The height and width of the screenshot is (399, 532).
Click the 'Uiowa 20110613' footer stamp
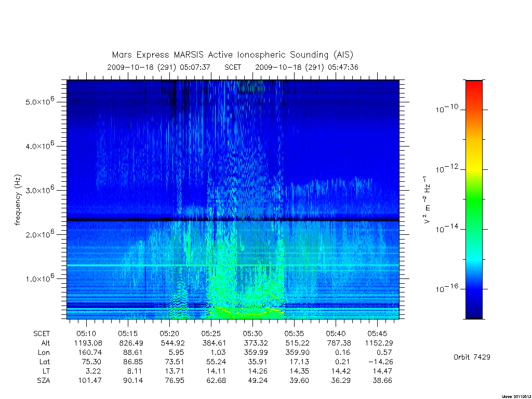point(516,396)
